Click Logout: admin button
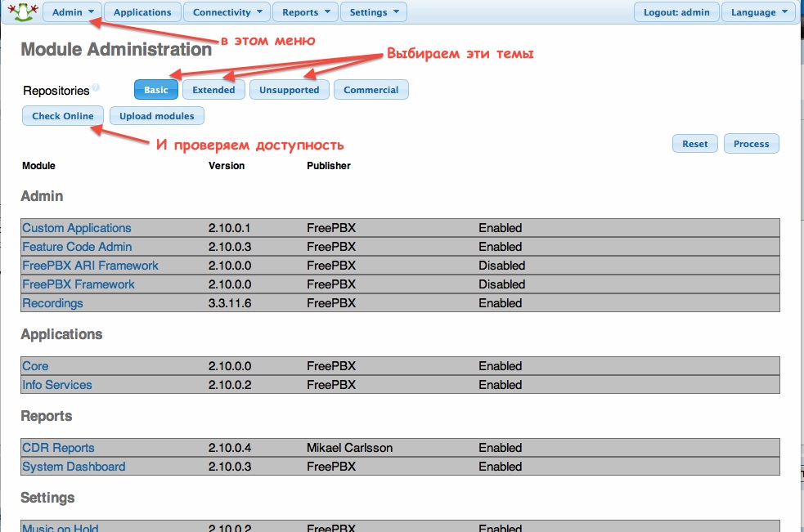Image resolution: width=804 pixels, height=532 pixels. 676,12
